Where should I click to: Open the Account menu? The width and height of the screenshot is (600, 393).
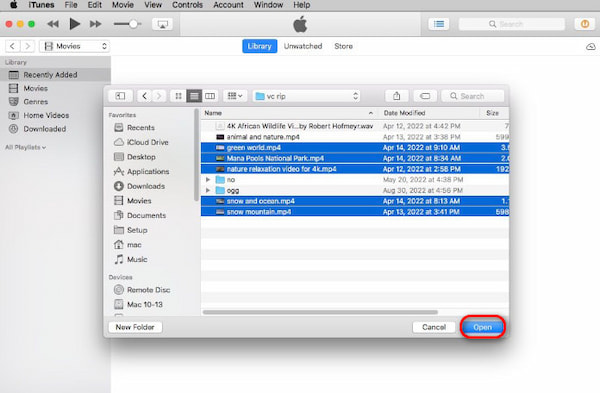(228, 5)
